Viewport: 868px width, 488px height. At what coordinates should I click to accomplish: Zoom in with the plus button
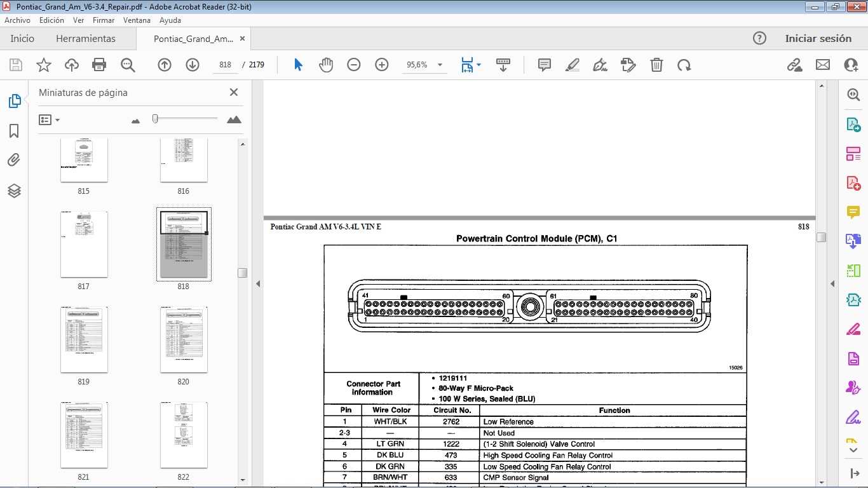[382, 65]
